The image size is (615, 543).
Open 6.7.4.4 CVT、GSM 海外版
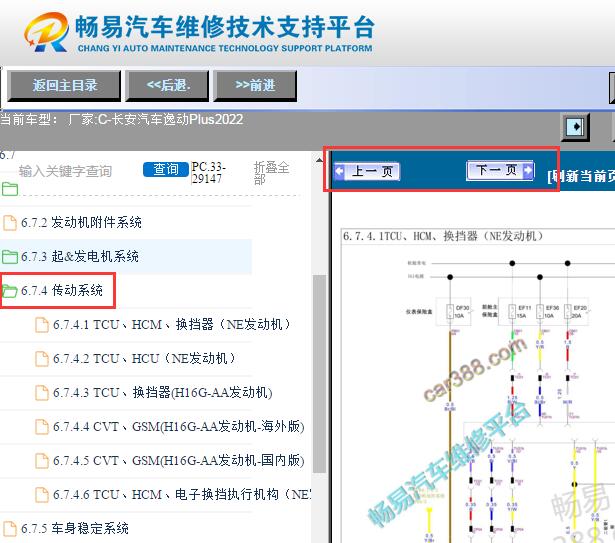179,426
